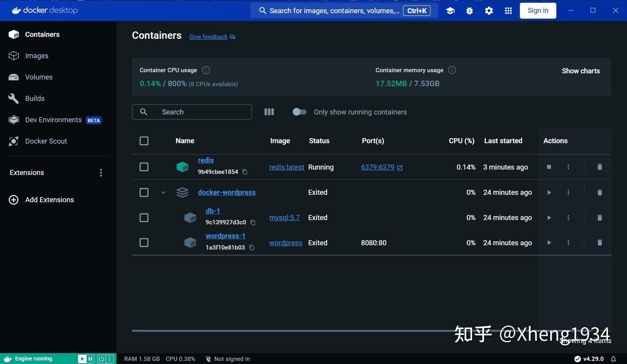Check the checkbox for the redis container
The height and width of the screenshot is (364, 627).
point(144,167)
